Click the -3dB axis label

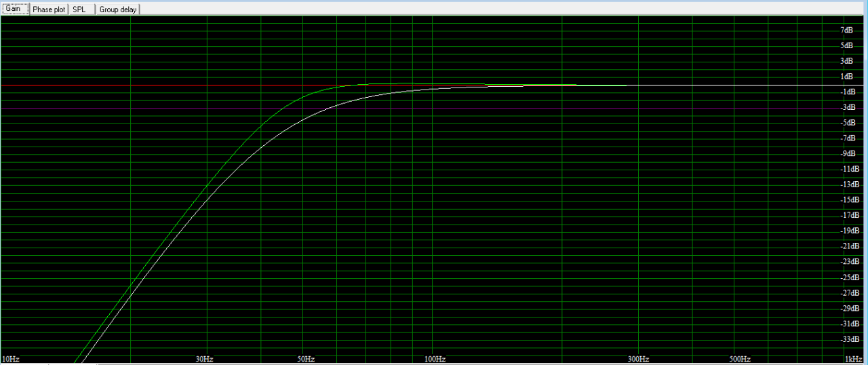(x=847, y=107)
